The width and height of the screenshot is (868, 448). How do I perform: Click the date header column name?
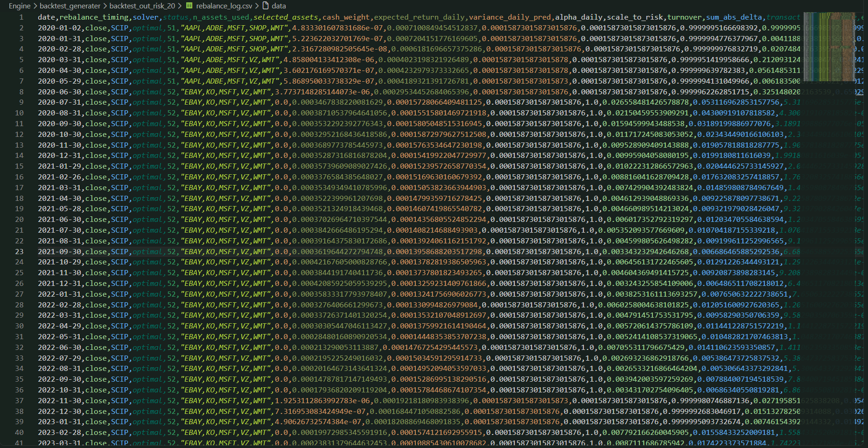[46, 17]
